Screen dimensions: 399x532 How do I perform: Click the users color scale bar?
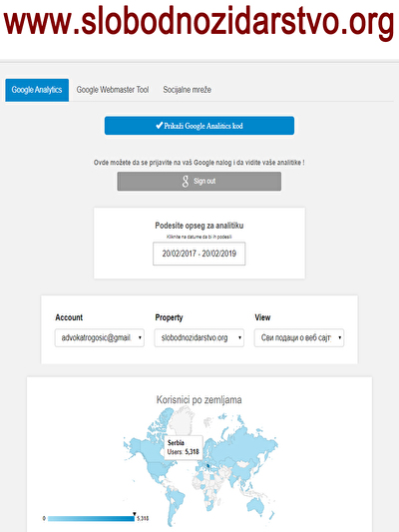coord(91,518)
